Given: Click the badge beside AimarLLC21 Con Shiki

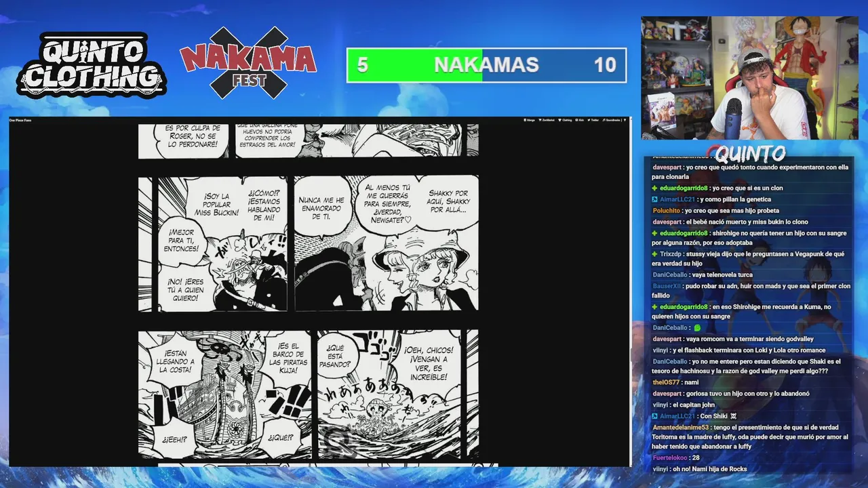Looking at the screenshot, I should [x=655, y=416].
